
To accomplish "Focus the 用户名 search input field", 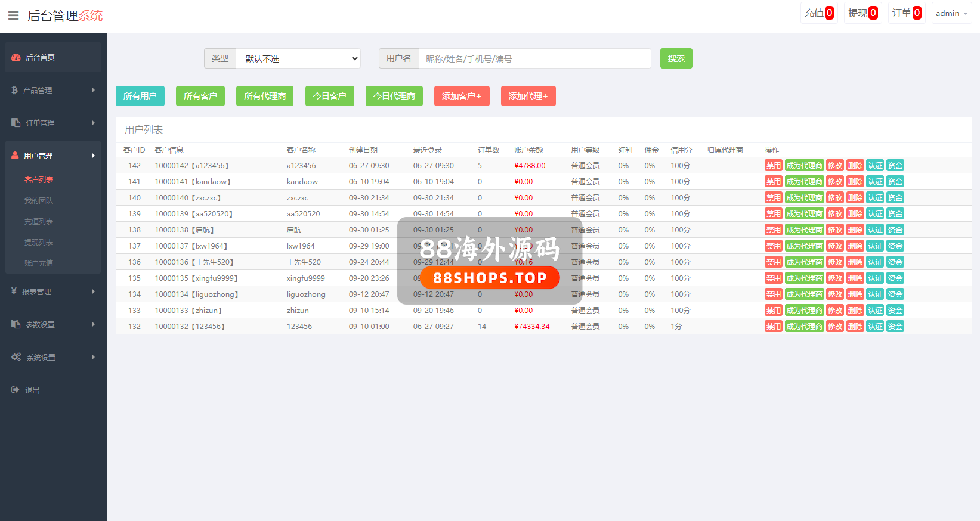I will 534,58.
